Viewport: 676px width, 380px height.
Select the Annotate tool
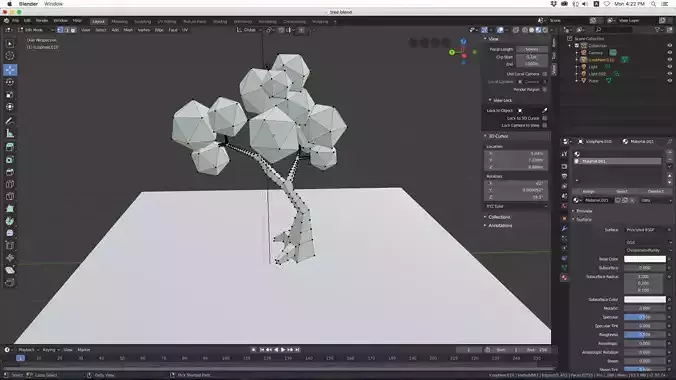10,121
